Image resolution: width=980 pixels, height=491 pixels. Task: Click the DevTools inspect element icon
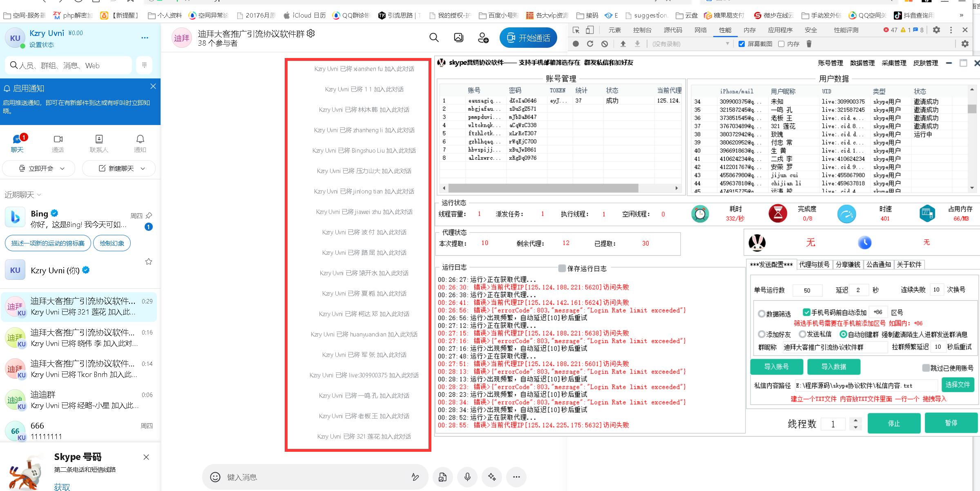[576, 30]
